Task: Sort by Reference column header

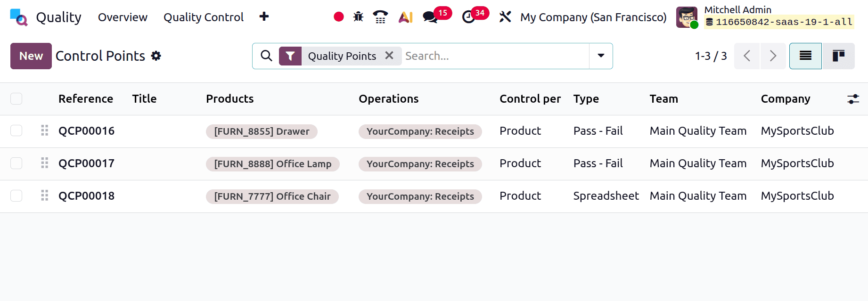Action: pos(86,99)
